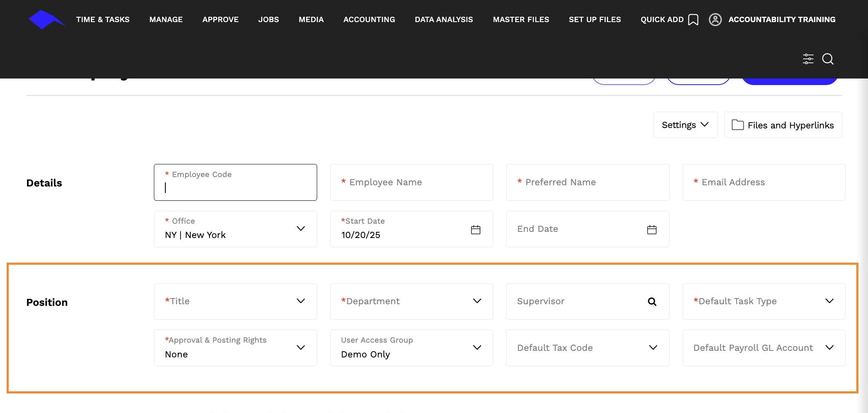Open the Manage menu
Viewport: 868px width, 413px height.
click(166, 20)
